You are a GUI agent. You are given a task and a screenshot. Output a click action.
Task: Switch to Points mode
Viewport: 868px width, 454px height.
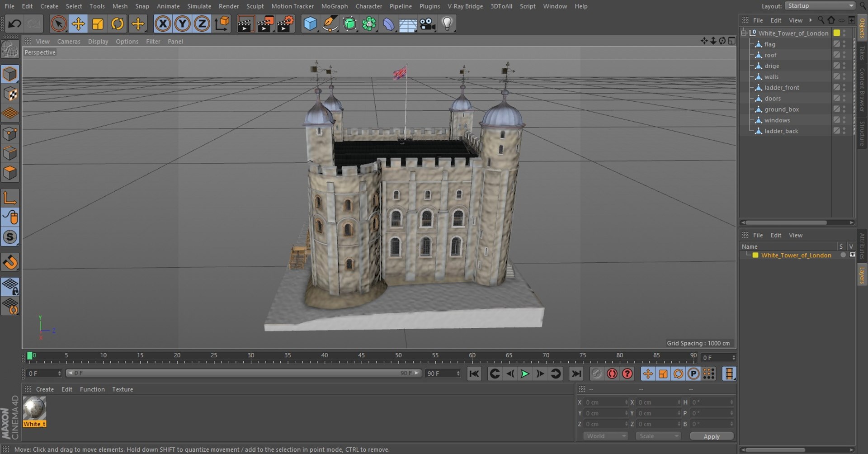[10, 134]
